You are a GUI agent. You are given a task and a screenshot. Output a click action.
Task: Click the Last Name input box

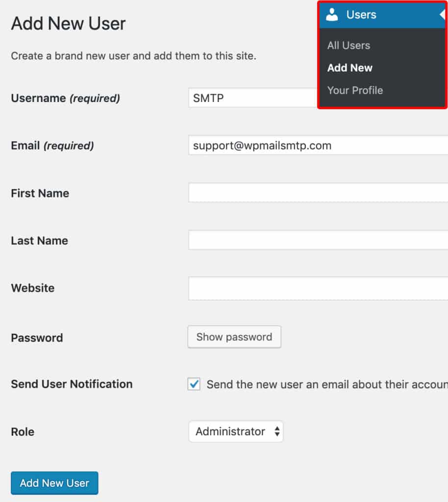point(314,240)
